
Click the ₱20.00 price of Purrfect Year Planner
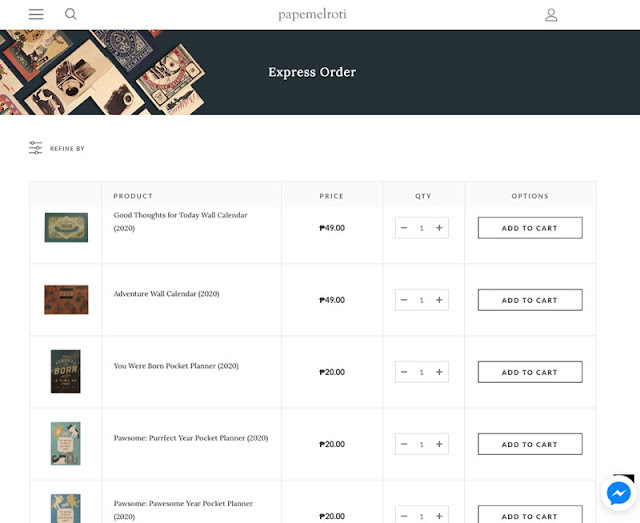(x=332, y=444)
